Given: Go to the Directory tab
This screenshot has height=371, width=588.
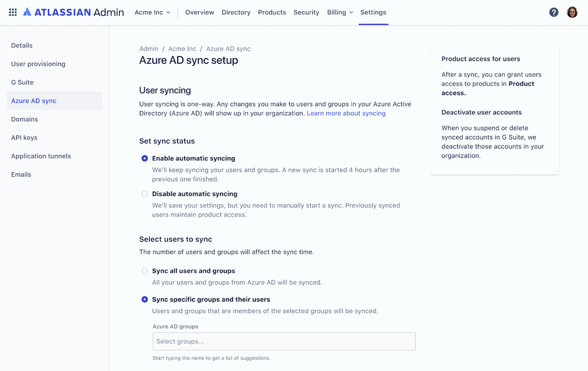Looking at the screenshot, I should point(236,12).
